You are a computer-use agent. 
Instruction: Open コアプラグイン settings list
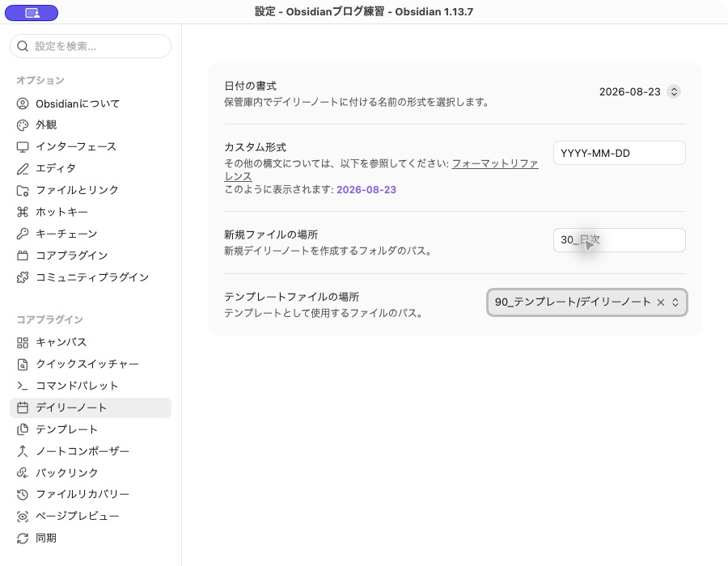91,256
